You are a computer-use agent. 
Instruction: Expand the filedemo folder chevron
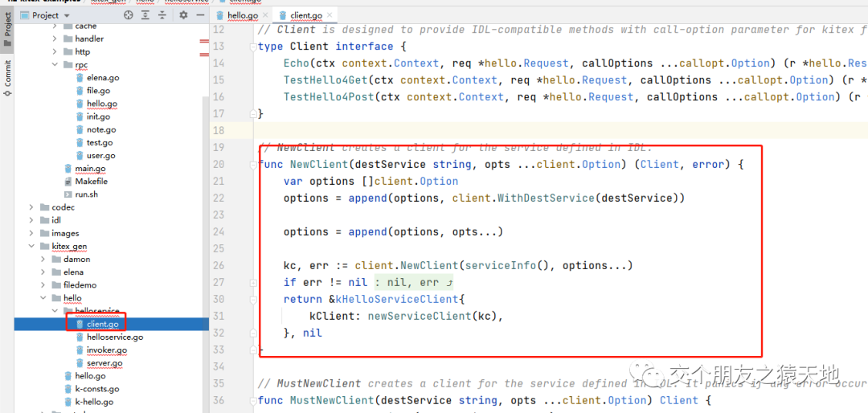[x=43, y=285]
